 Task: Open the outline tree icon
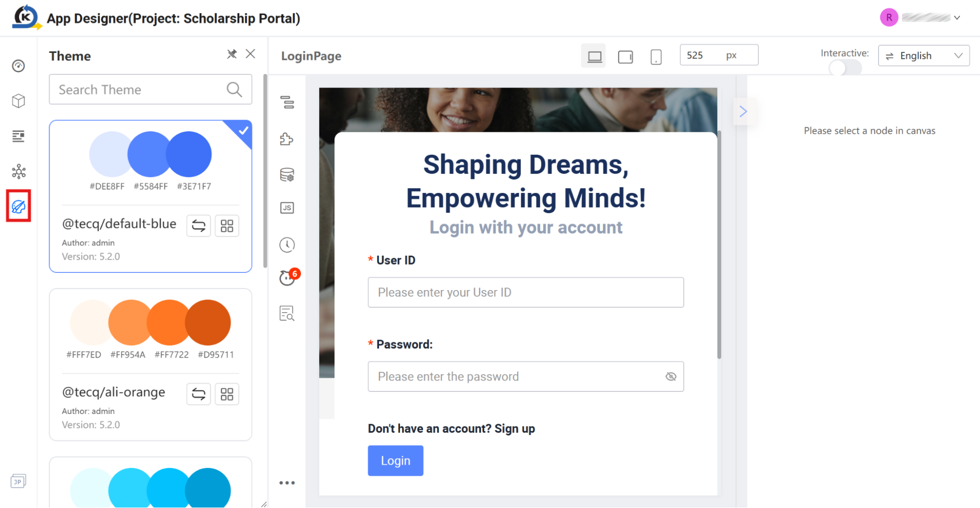[x=287, y=102]
